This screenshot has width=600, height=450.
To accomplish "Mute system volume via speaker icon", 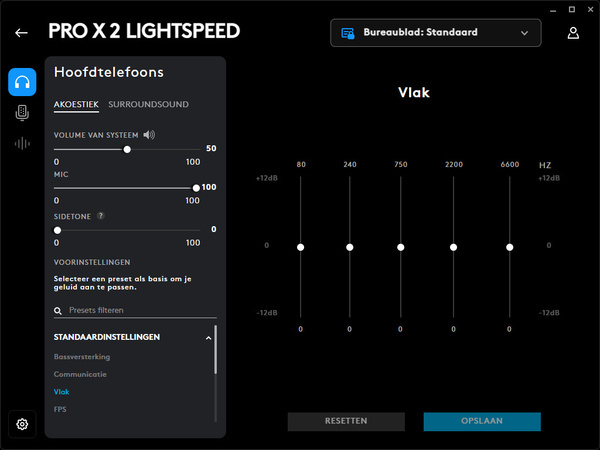I will (x=149, y=135).
